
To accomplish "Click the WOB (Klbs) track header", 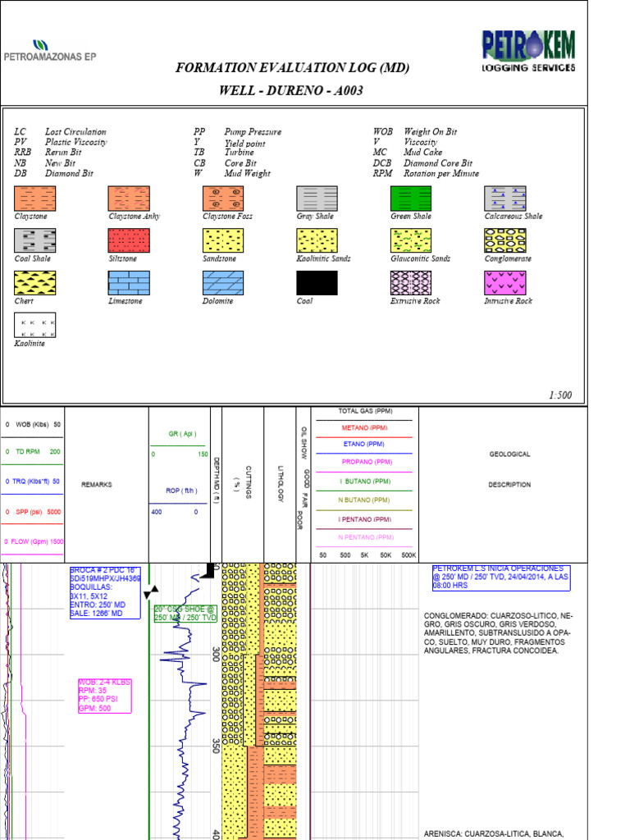I will (x=33, y=424).
